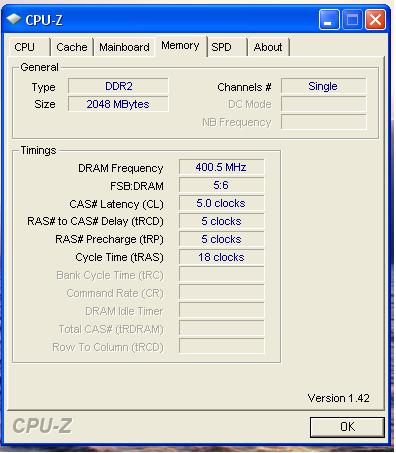Click the RAS# Precharge (tRP) label

[109, 239]
